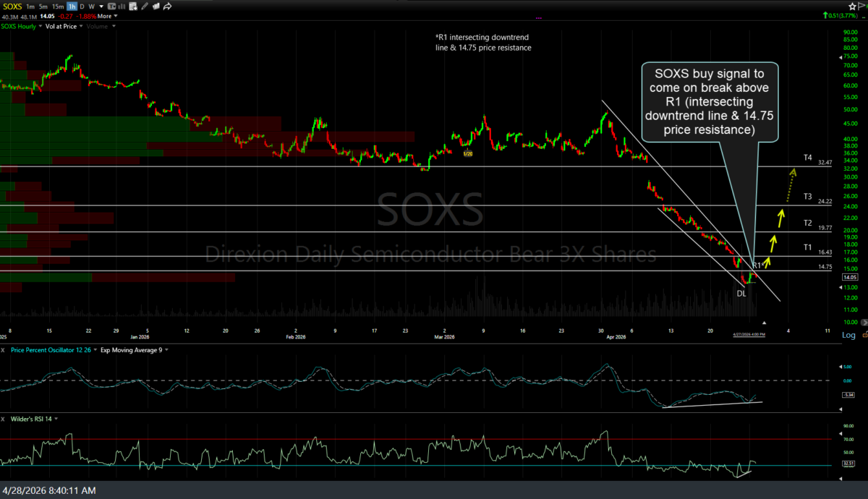Click the current price tag 14.05 on axis
868x499 pixels.
(x=850, y=277)
